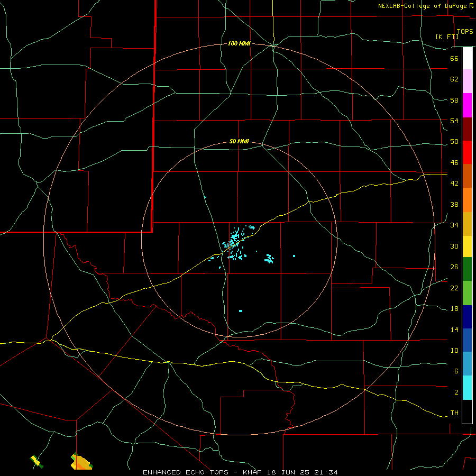
Task: Click the gold legend swatch near 34
Action: coord(467,224)
